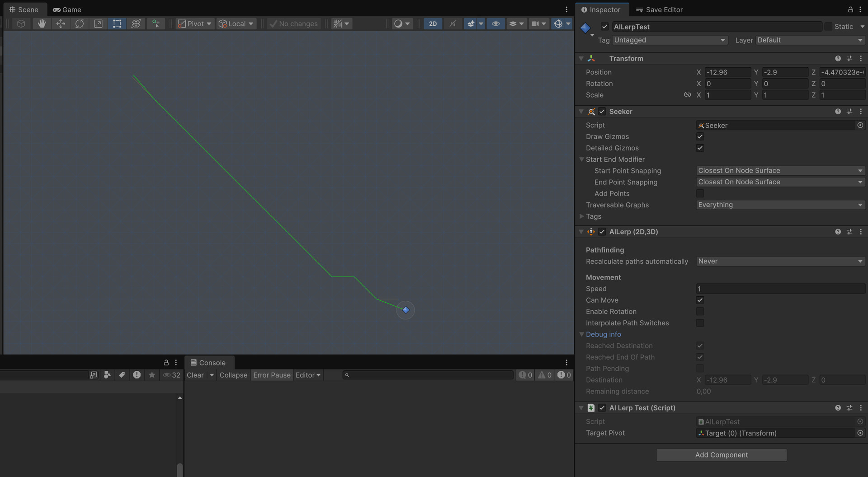This screenshot has height=477, width=868.
Task: Enable the Interpolate Path Switches checkbox
Action: 700,323
